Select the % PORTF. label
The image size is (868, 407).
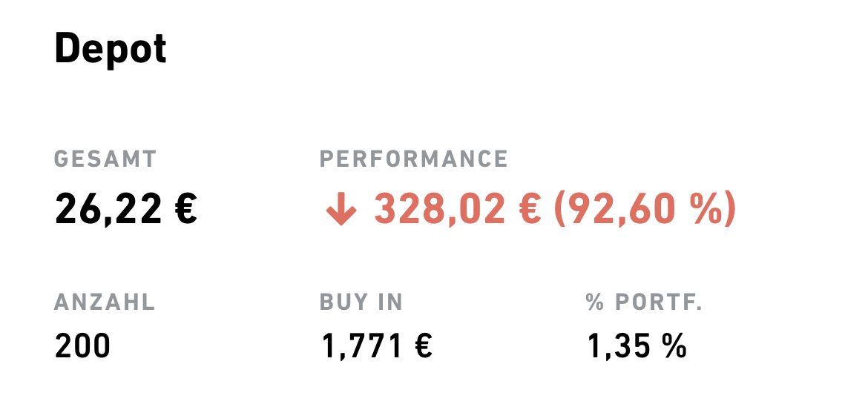click(x=645, y=302)
